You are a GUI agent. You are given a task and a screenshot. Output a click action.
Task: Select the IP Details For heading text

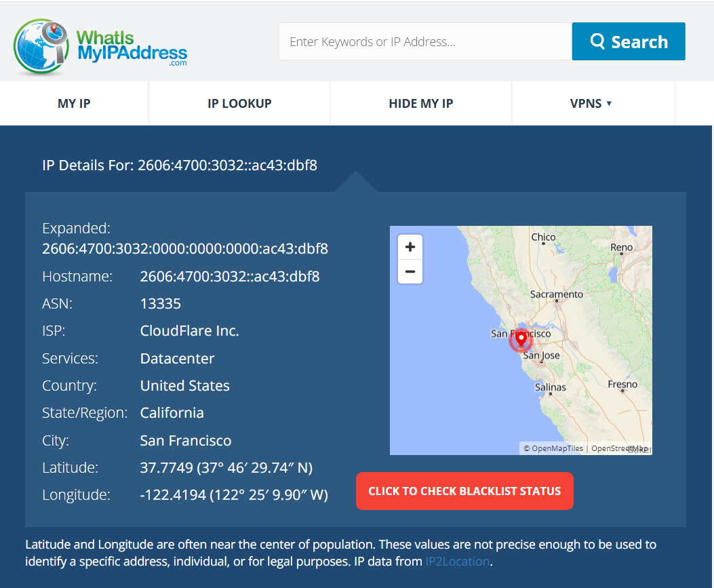click(x=180, y=165)
